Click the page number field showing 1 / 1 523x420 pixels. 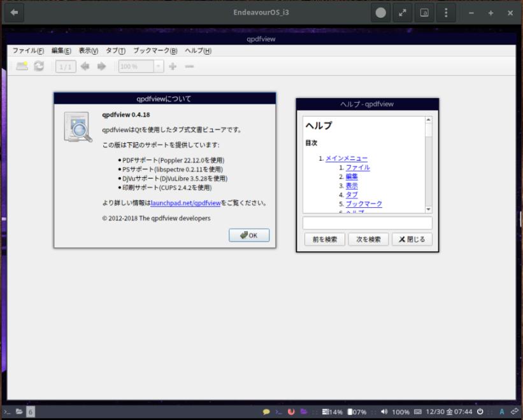click(66, 66)
